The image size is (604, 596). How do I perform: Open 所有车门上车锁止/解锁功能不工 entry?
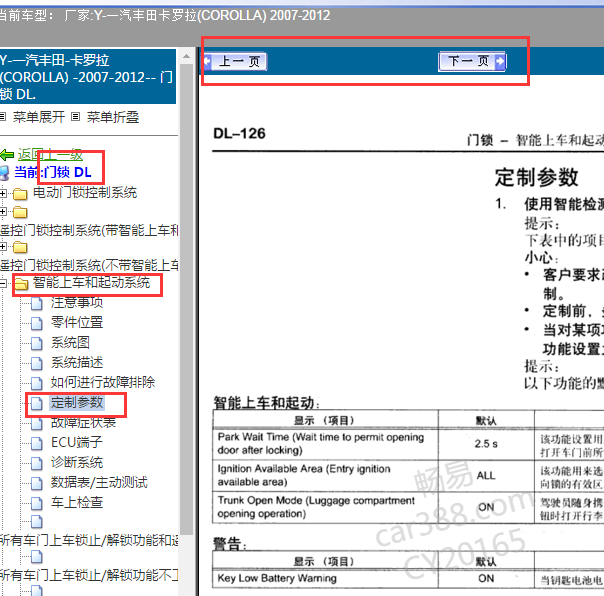tap(89, 575)
